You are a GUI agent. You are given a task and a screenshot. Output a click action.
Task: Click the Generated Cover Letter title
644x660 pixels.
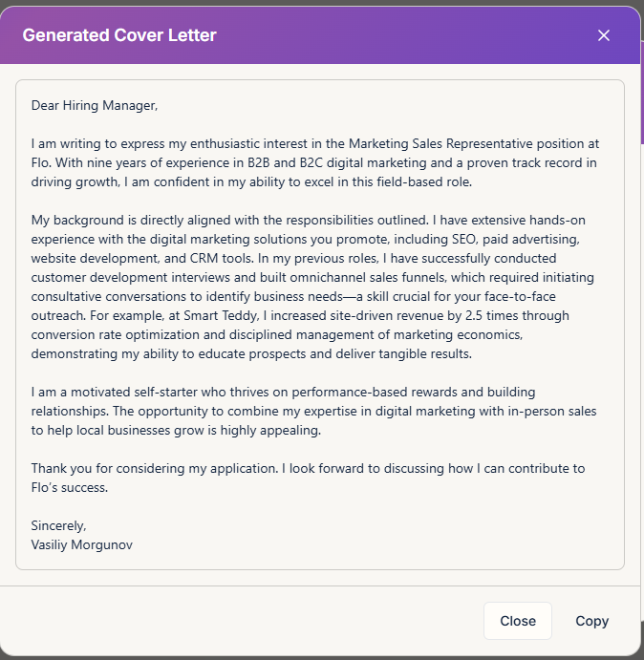[x=119, y=35]
